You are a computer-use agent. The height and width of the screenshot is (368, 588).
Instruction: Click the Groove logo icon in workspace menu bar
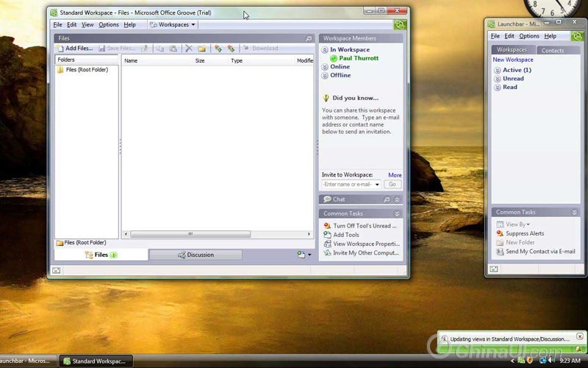399,25
